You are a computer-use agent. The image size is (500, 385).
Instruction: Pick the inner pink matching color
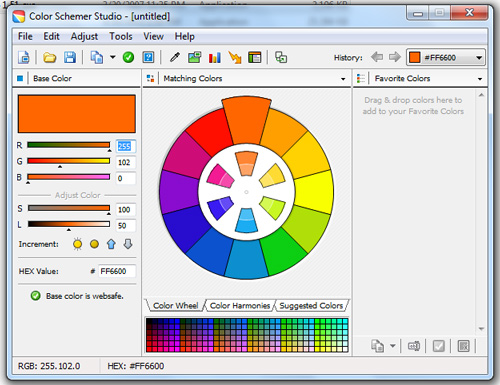pos(220,176)
